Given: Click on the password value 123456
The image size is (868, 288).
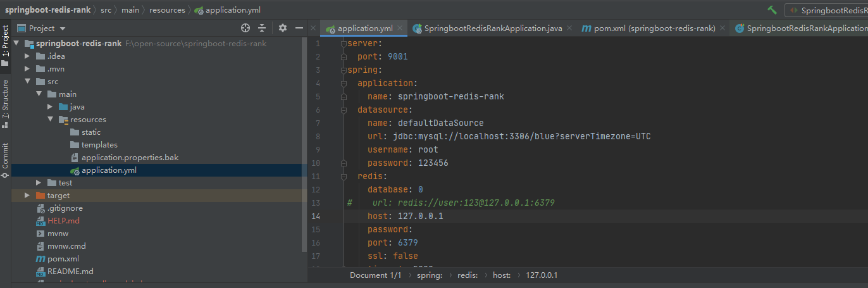Looking at the screenshot, I should tap(433, 163).
